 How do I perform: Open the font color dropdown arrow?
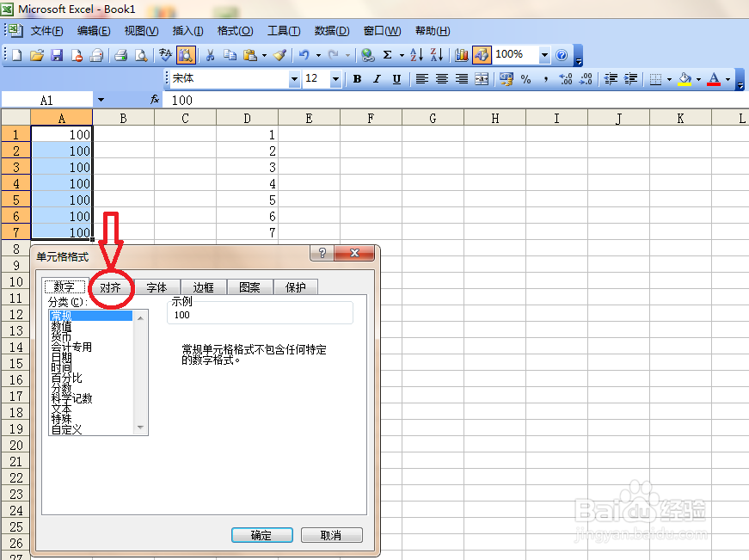728,78
